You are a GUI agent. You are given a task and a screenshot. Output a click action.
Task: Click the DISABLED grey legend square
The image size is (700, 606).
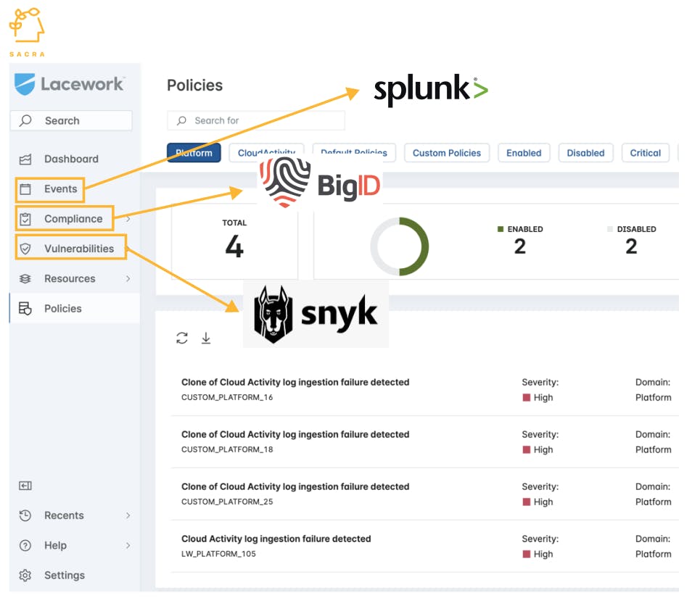tap(610, 229)
